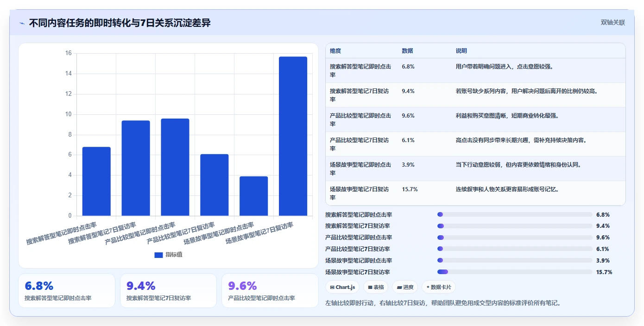
Task: Click the lightning icon beside the dashboard title
Action: pos(22,23)
